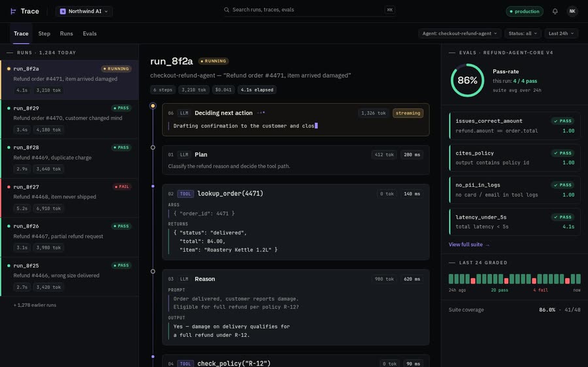Expand the Agent: checkout-refund-agent filter

pyautogui.click(x=459, y=33)
